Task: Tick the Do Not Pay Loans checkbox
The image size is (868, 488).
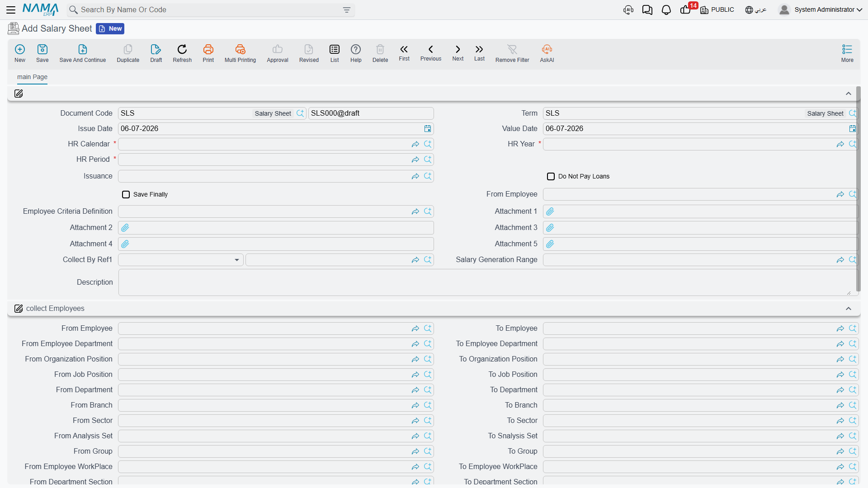Action: click(551, 177)
